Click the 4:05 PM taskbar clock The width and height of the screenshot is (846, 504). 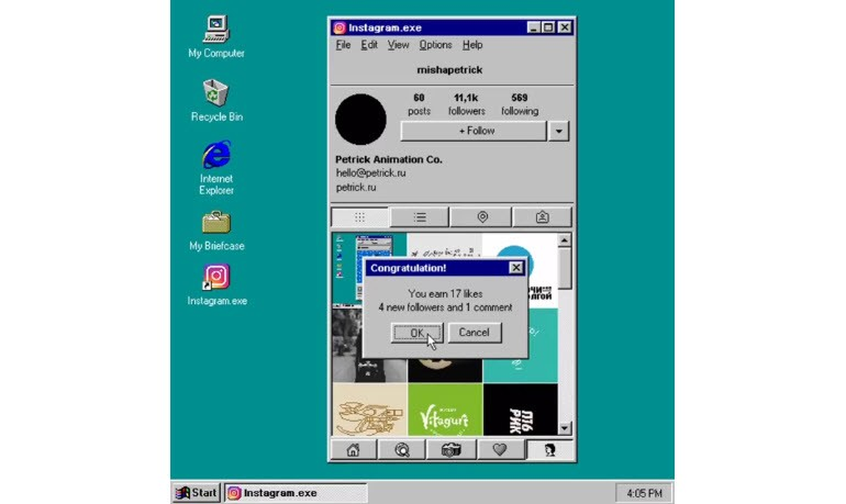(x=644, y=493)
